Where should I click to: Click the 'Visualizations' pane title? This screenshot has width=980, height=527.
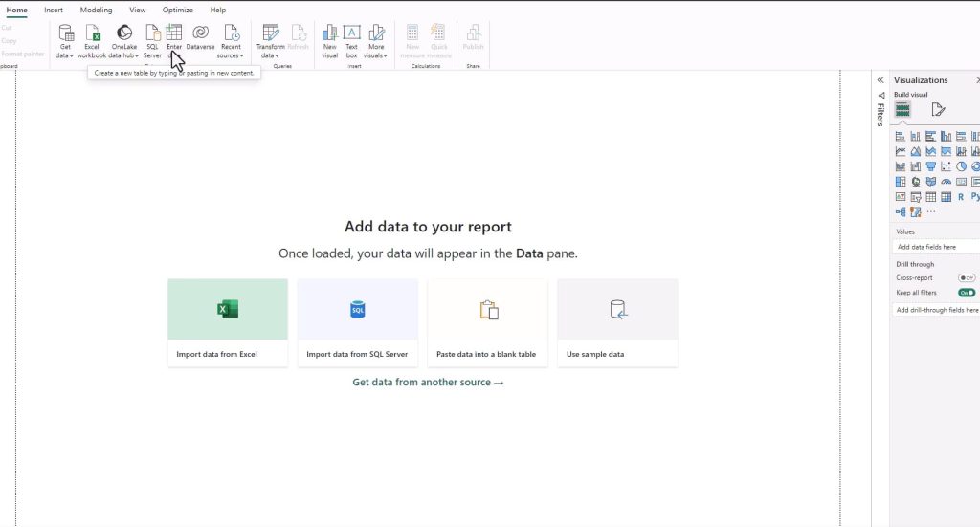pyautogui.click(x=921, y=80)
